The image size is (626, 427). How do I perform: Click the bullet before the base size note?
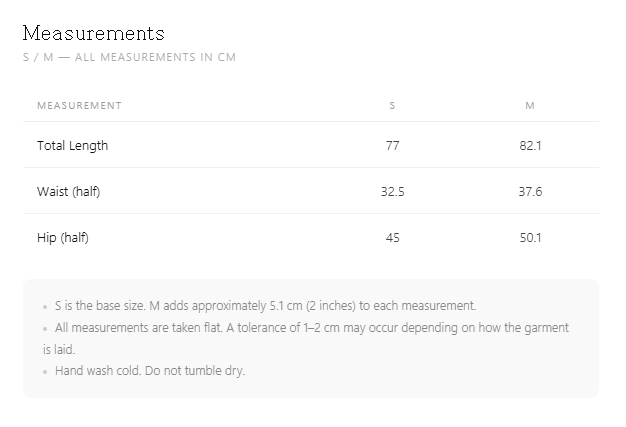(x=45, y=307)
